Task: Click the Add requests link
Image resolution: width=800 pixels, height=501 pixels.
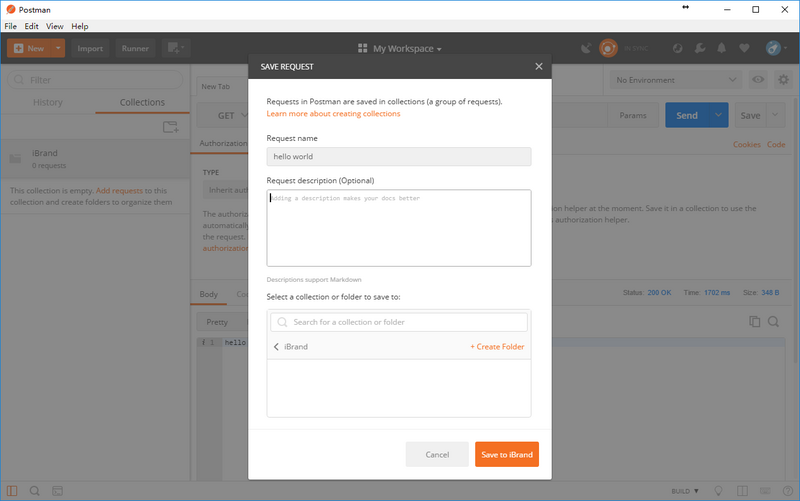Action: click(x=119, y=190)
